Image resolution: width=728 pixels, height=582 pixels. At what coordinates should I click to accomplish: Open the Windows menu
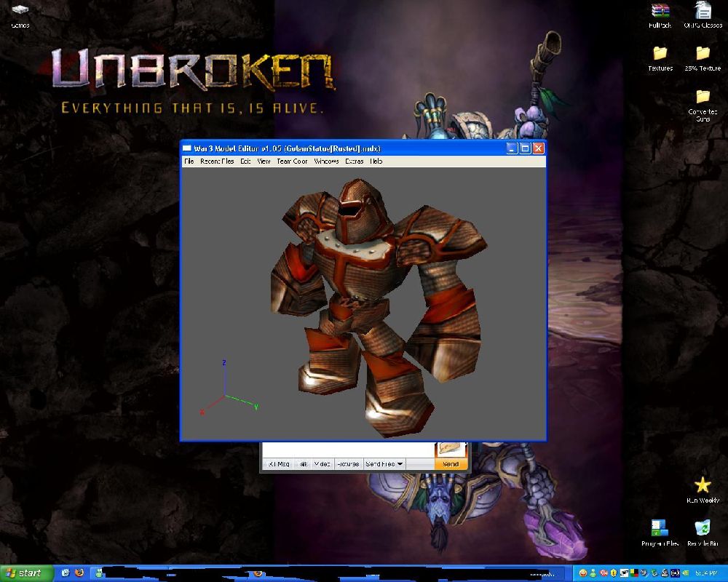(x=326, y=161)
